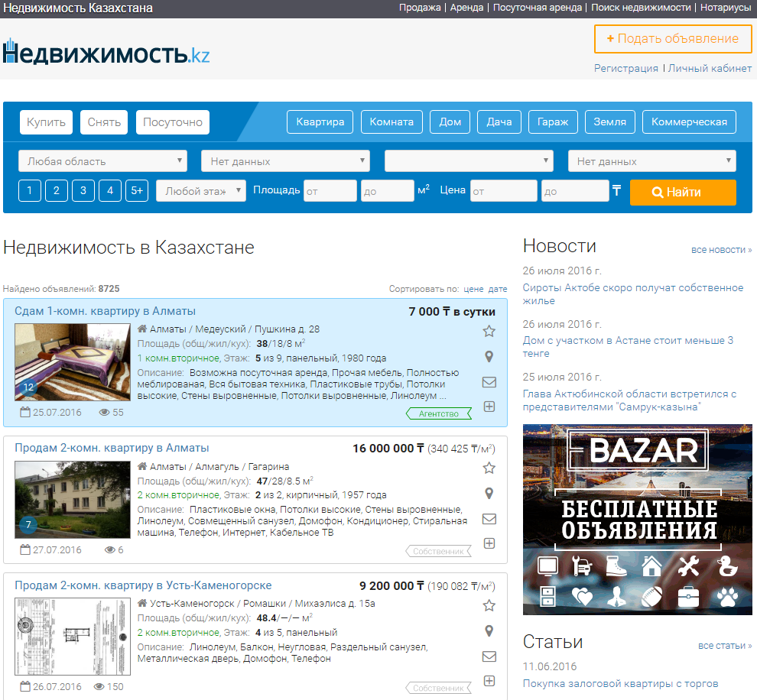Open article Покупка залоговой квартиры с торгов
The height and width of the screenshot is (700, 757).
pos(620,684)
